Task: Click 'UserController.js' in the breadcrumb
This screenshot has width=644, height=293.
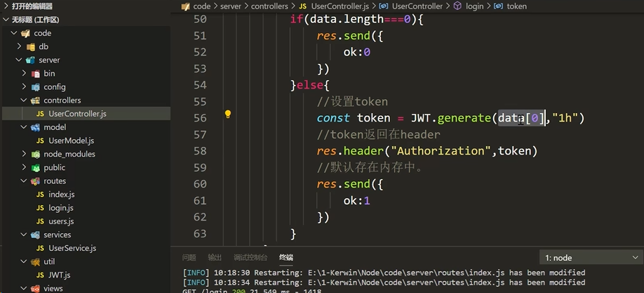Action: click(340, 6)
